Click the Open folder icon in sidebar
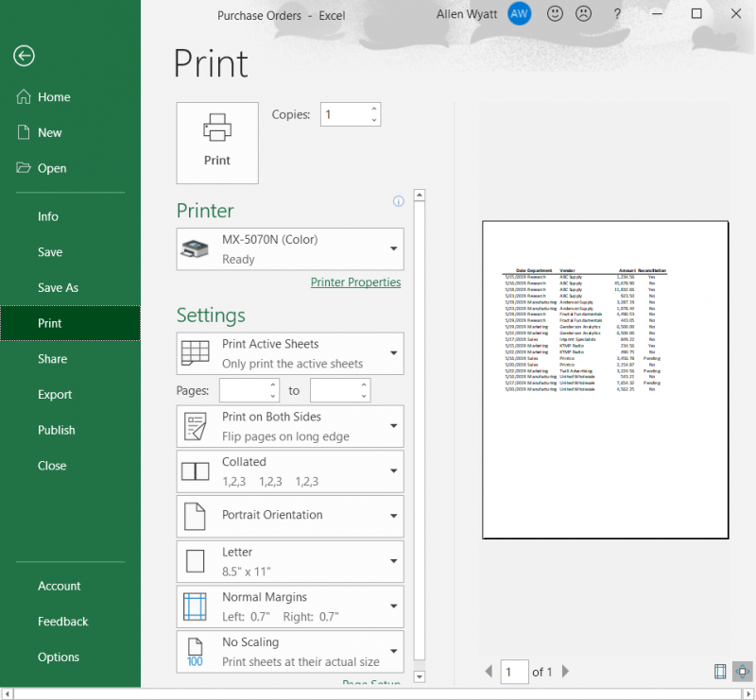756x700 pixels. tap(23, 168)
